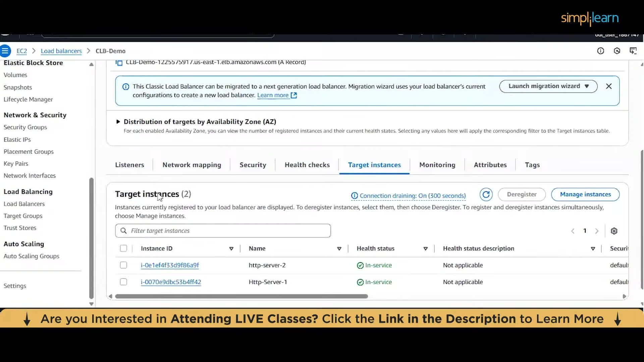Click connection draining info icon
Screen dimensions: 644x362
(x=354, y=195)
